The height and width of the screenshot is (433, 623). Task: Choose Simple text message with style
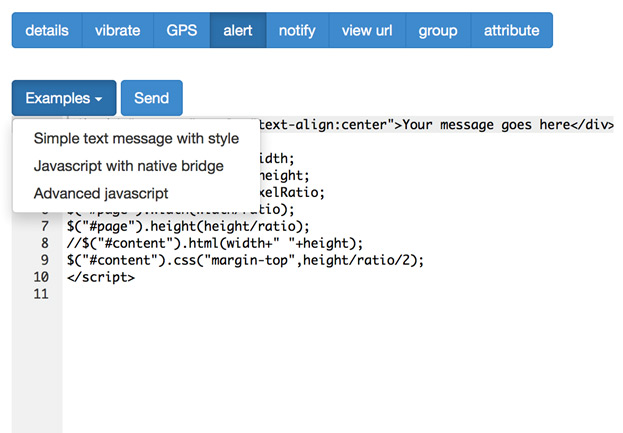click(136, 139)
